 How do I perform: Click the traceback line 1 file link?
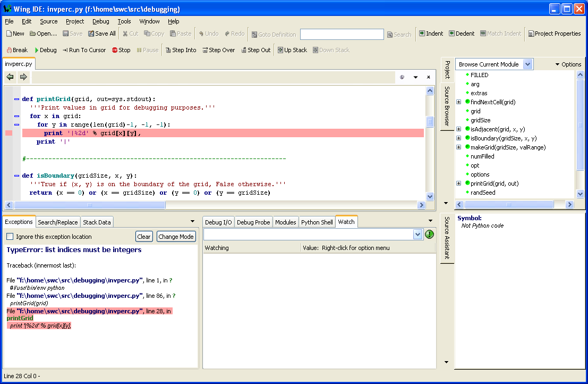pos(80,280)
